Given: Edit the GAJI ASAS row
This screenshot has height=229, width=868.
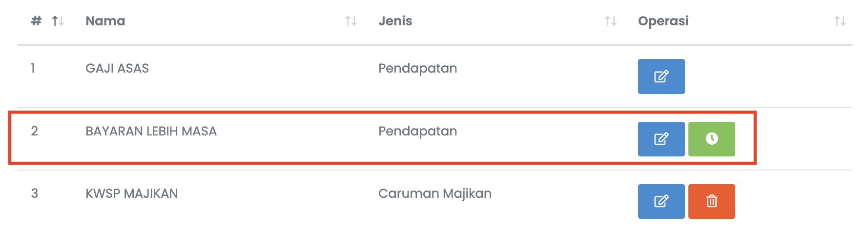Looking at the screenshot, I should [661, 76].
